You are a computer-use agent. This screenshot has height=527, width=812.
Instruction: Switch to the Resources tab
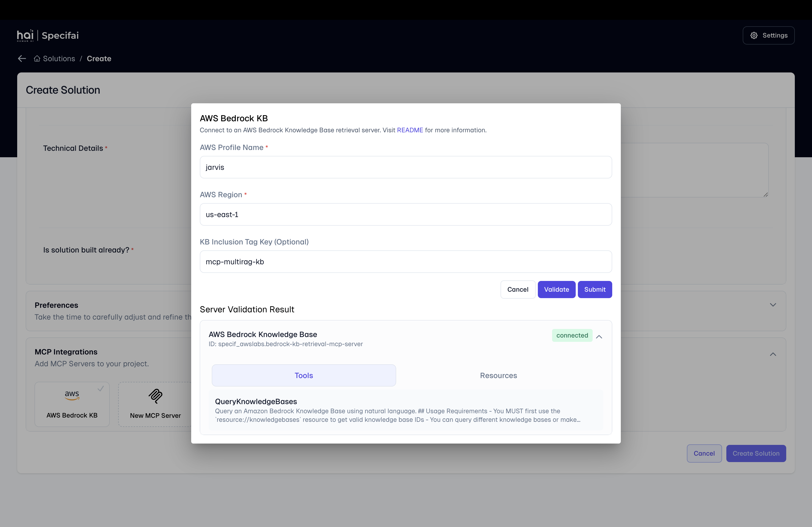point(498,375)
